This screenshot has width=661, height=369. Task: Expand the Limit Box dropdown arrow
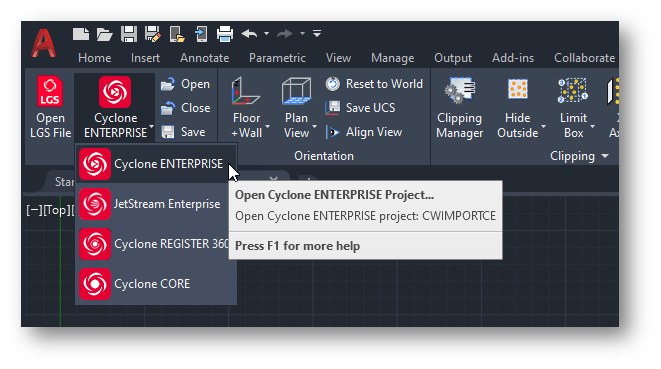593,126
